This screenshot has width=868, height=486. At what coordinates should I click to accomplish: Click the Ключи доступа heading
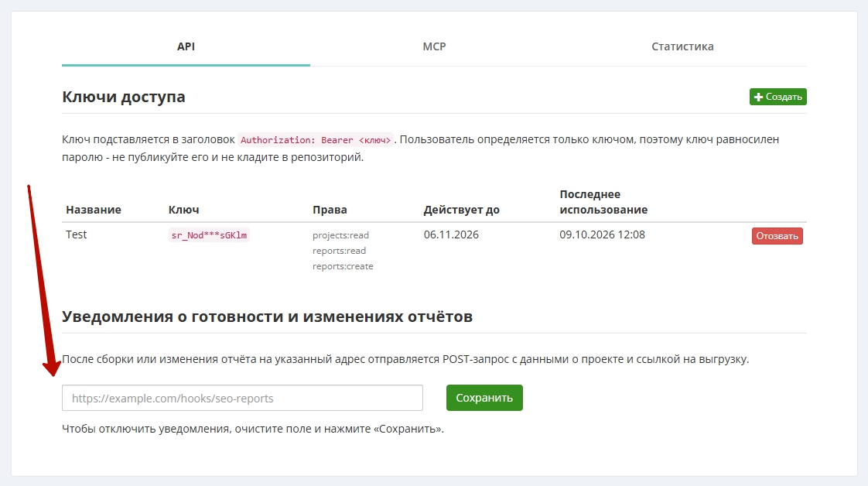click(124, 97)
